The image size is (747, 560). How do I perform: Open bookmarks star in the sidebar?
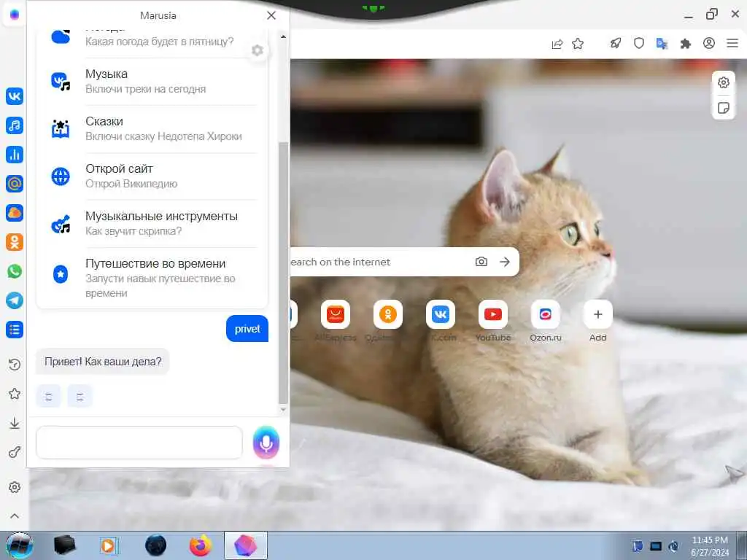pos(15,394)
